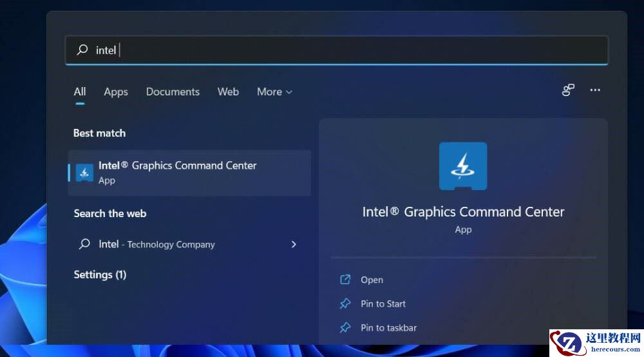The width and height of the screenshot is (644, 357).
Task: Click the small Intel Graphics Command Center app icon
Action: click(x=84, y=173)
